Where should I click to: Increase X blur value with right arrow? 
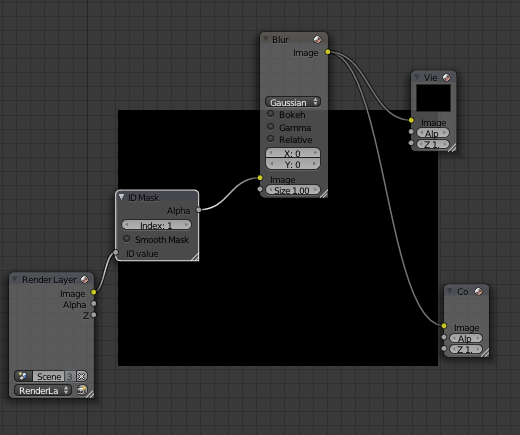coord(315,153)
